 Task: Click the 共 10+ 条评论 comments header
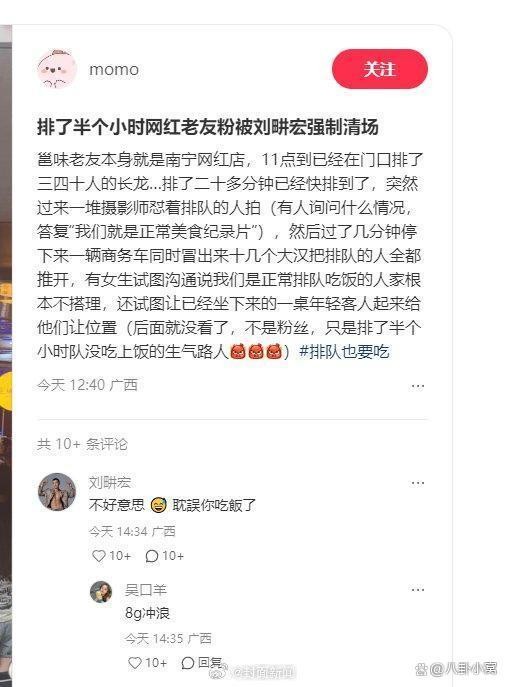(x=82, y=444)
